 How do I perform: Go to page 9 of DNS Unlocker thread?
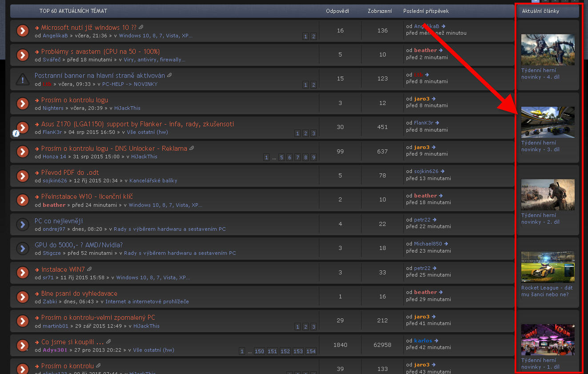pyautogui.click(x=314, y=157)
